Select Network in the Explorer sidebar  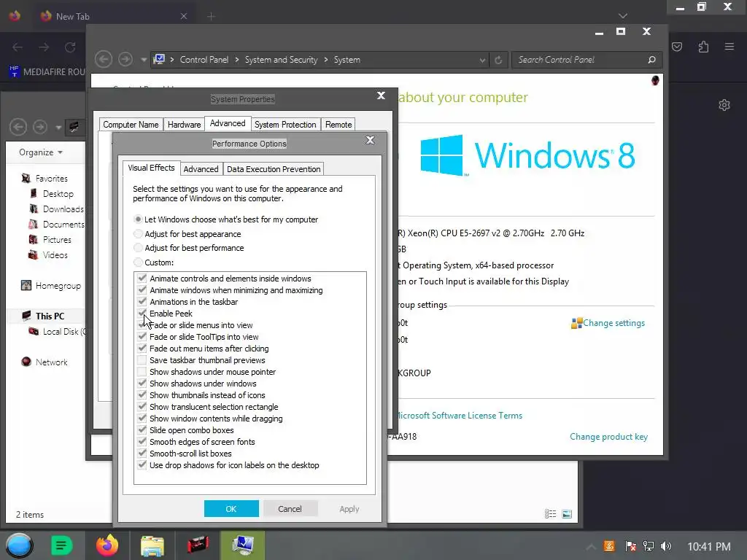52,362
